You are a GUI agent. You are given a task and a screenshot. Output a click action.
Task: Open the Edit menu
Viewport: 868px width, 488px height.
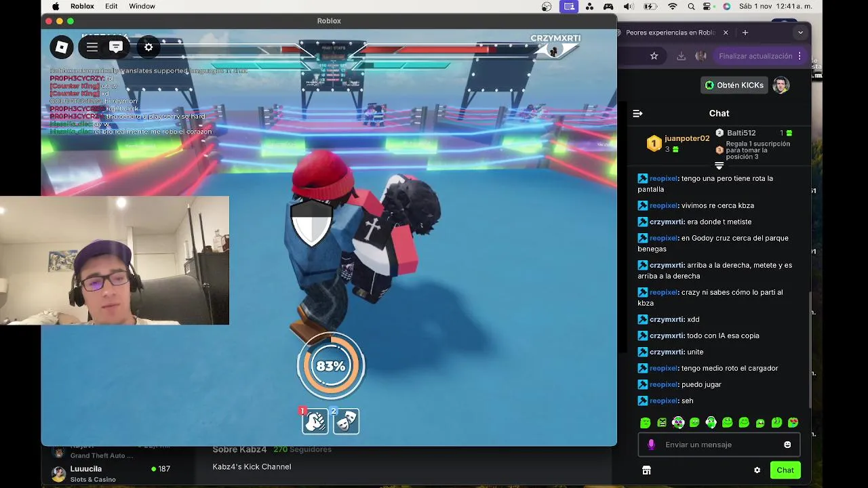coord(111,6)
